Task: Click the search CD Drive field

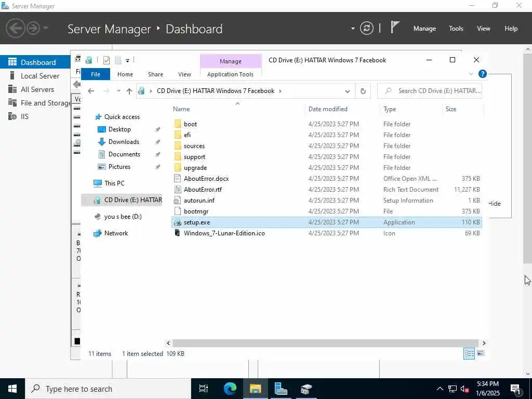Action: pos(430,91)
